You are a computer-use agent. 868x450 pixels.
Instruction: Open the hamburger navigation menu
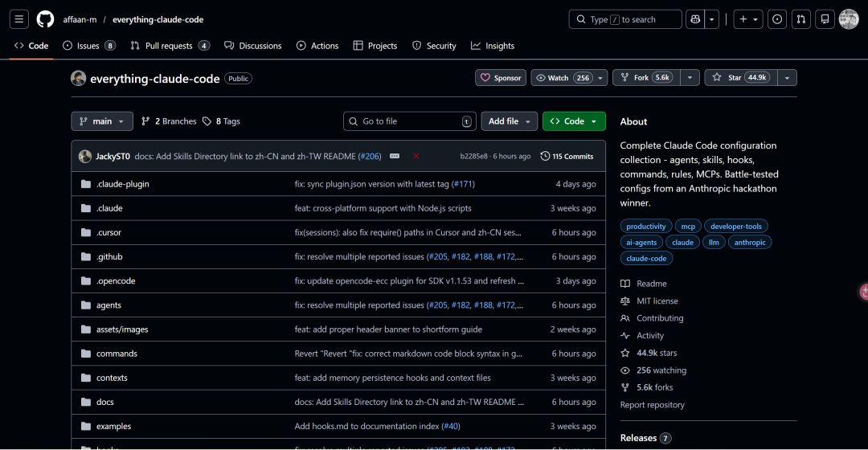pyautogui.click(x=20, y=19)
